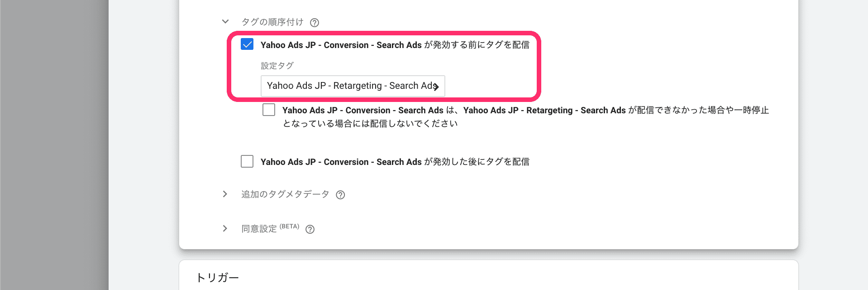The image size is (868, 290).
Task: Click the タグの順序付け section heading
Action: click(x=272, y=22)
